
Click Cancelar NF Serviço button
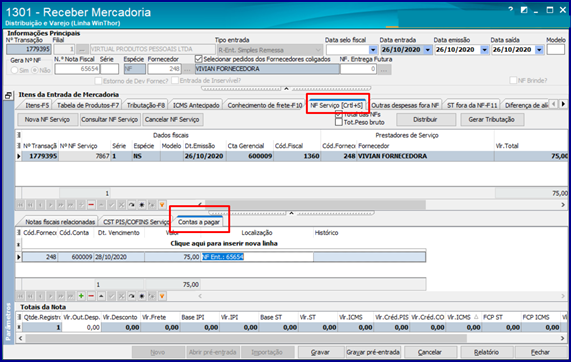click(172, 119)
